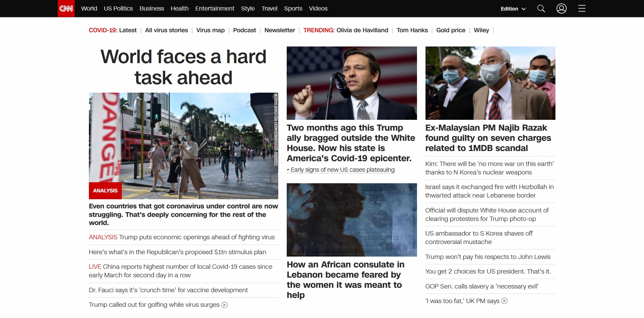Open 'How an African consulate in Lebanon' headline
This screenshot has height=318, width=644.
345,280
